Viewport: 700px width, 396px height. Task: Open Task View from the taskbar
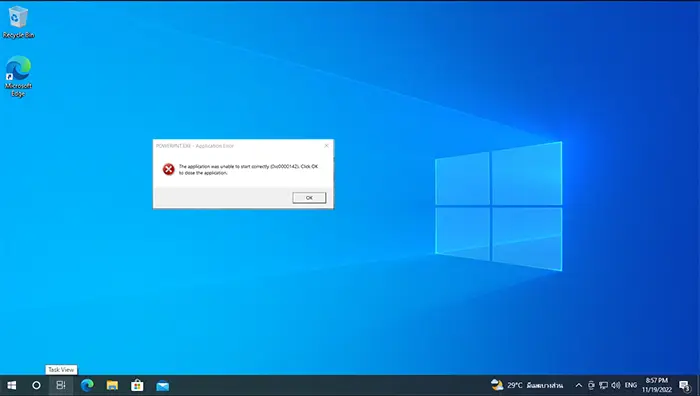tap(61, 385)
